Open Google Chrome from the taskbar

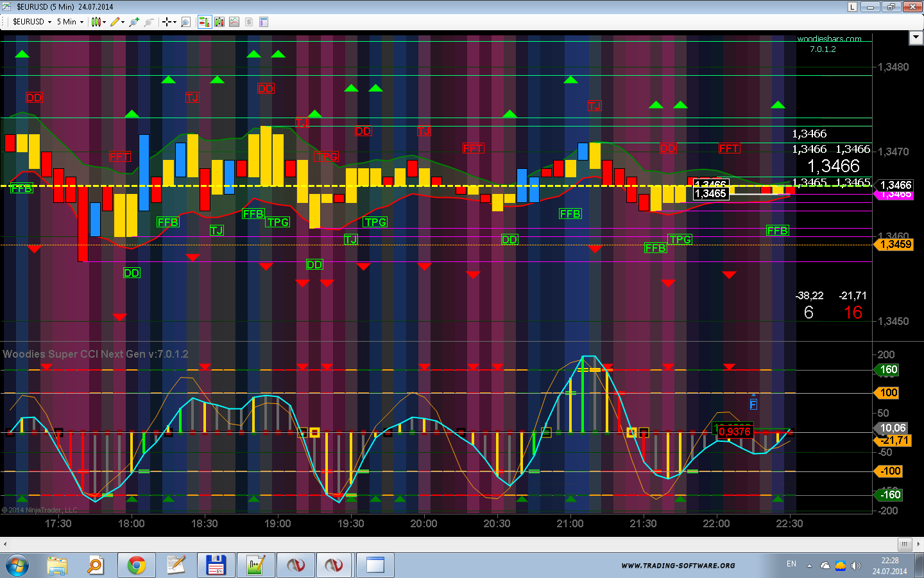pyautogui.click(x=136, y=565)
